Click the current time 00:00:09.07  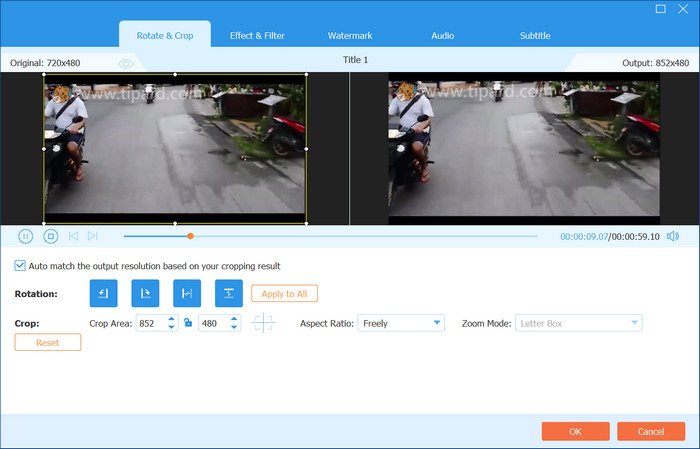click(584, 237)
